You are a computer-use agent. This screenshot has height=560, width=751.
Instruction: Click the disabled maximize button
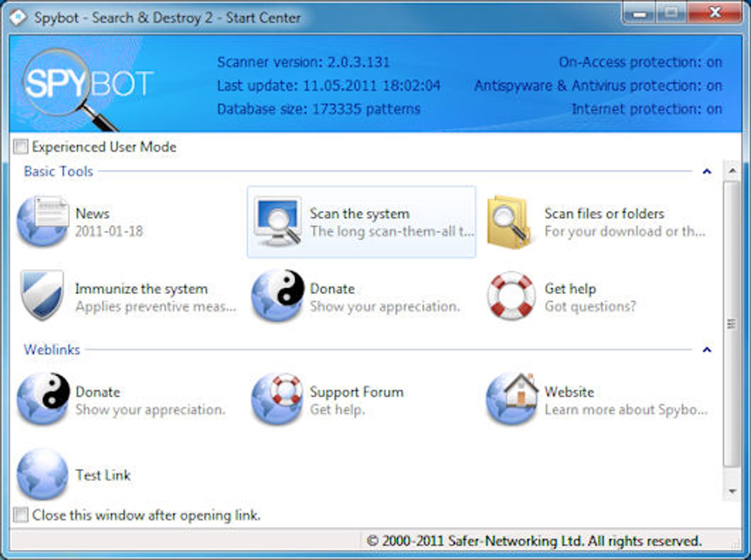[671, 14]
